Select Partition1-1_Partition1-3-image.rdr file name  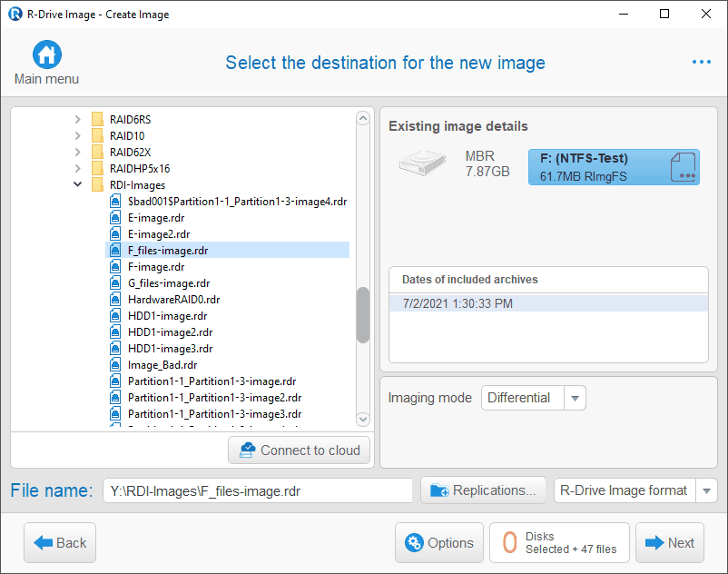click(x=212, y=381)
